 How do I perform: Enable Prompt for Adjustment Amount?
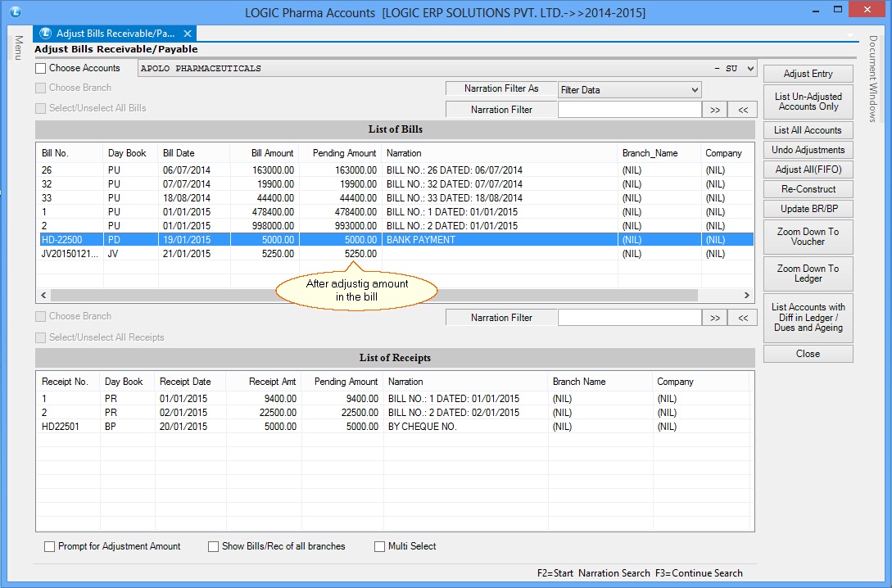click(49, 546)
